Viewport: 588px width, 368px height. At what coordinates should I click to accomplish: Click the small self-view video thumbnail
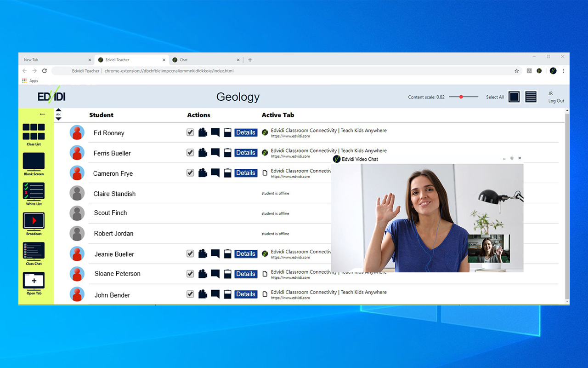(489, 248)
